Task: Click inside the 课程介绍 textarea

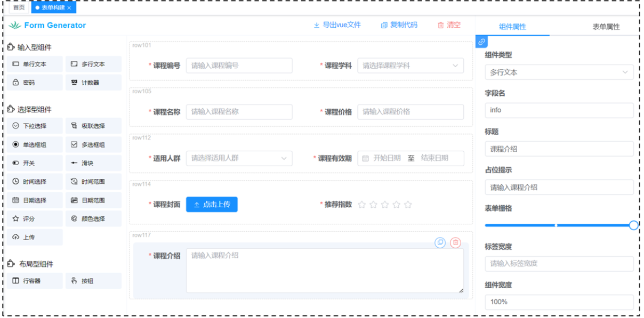Action: coord(325,270)
